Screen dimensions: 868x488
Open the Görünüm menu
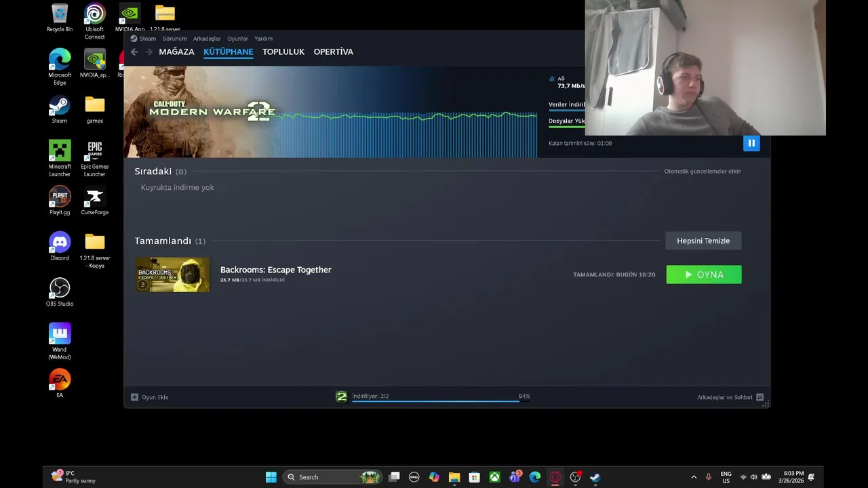(174, 39)
